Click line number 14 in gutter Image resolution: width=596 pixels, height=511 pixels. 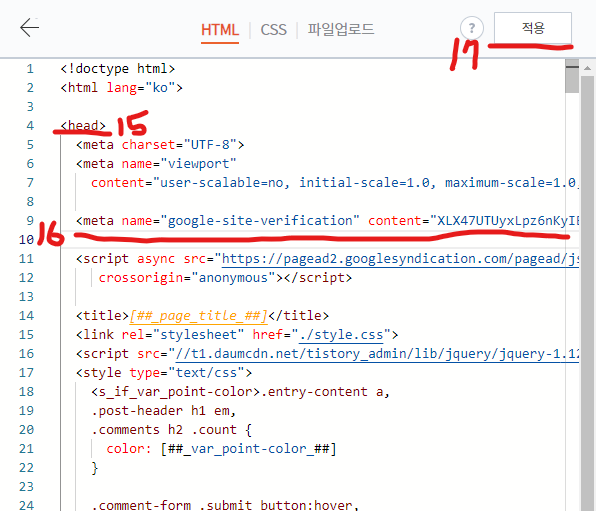(26, 316)
